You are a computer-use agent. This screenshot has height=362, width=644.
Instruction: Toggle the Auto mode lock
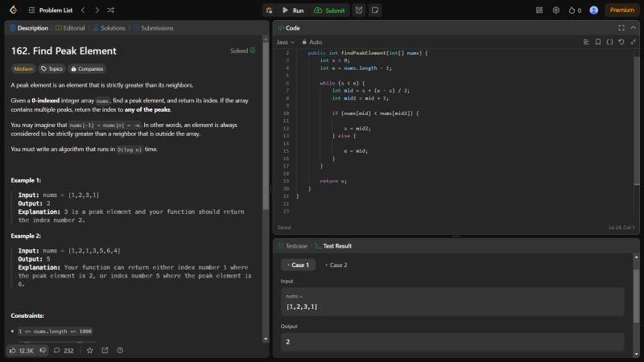coord(312,42)
